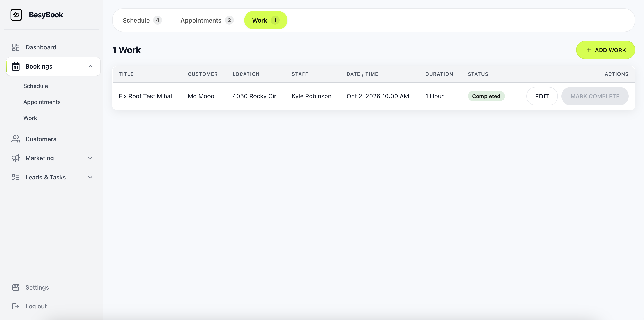
Task: Click the Schedule tab count badge 4
Action: click(157, 20)
